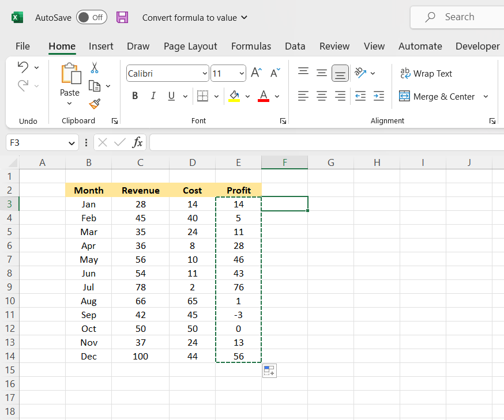The width and height of the screenshot is (504, 420).
Task: Click the Increase Indent icon
Action: point(378,96)
